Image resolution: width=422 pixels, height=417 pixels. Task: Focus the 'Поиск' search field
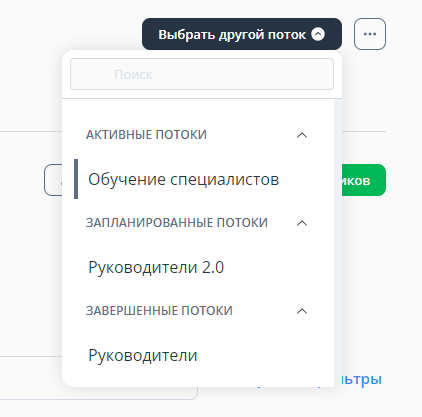202,74
